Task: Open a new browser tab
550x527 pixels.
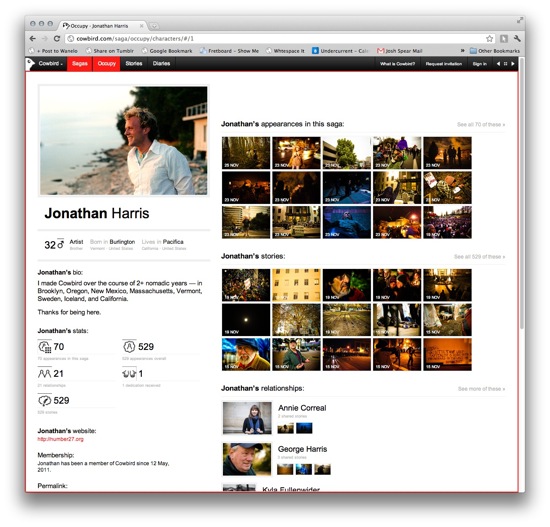Action: pos(154,26)
